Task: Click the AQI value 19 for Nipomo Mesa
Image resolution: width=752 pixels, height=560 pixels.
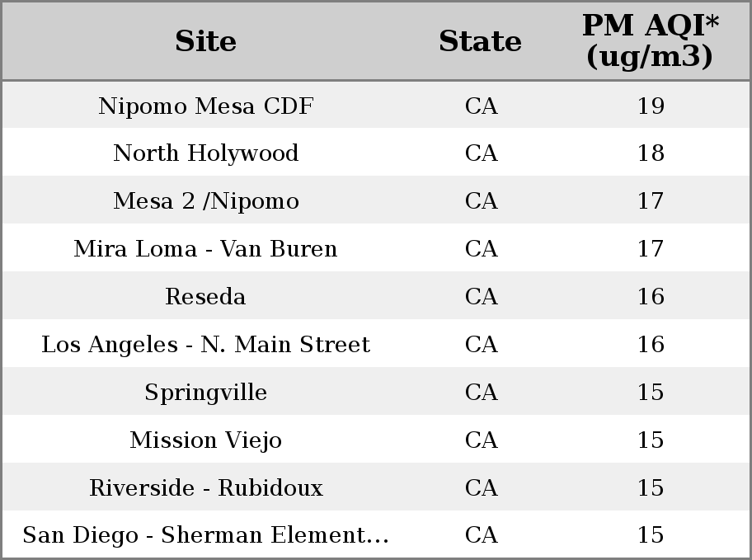Action: [x=651, y=106]
